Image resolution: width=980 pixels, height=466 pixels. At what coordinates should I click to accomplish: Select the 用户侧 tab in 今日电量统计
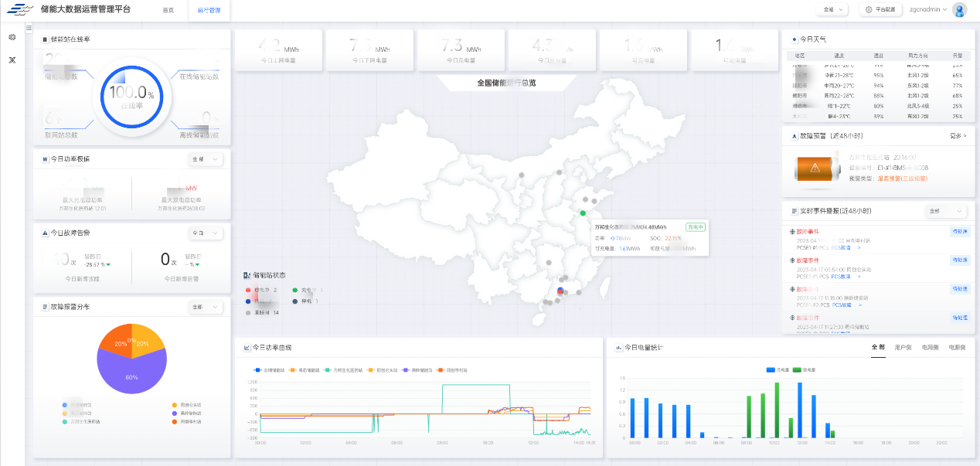903,347
